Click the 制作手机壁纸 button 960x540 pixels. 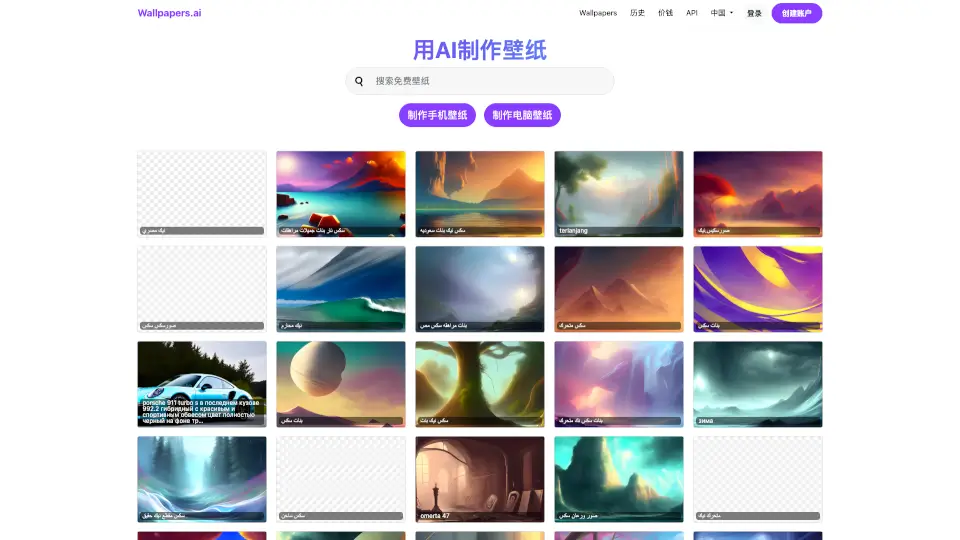click(x=437, y=115)
